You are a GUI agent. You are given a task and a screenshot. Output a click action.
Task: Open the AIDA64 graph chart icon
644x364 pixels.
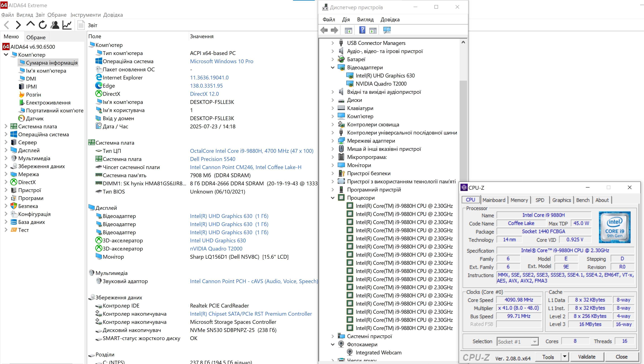[67, 25]
